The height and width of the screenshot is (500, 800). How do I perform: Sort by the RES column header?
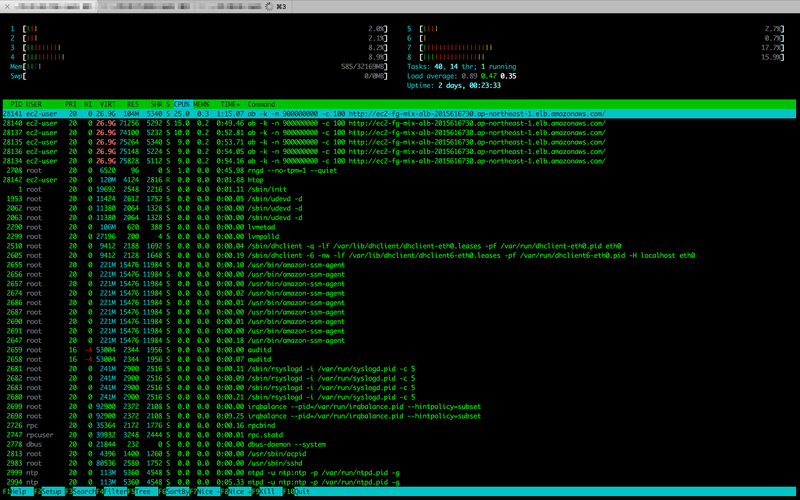point(133,104)
